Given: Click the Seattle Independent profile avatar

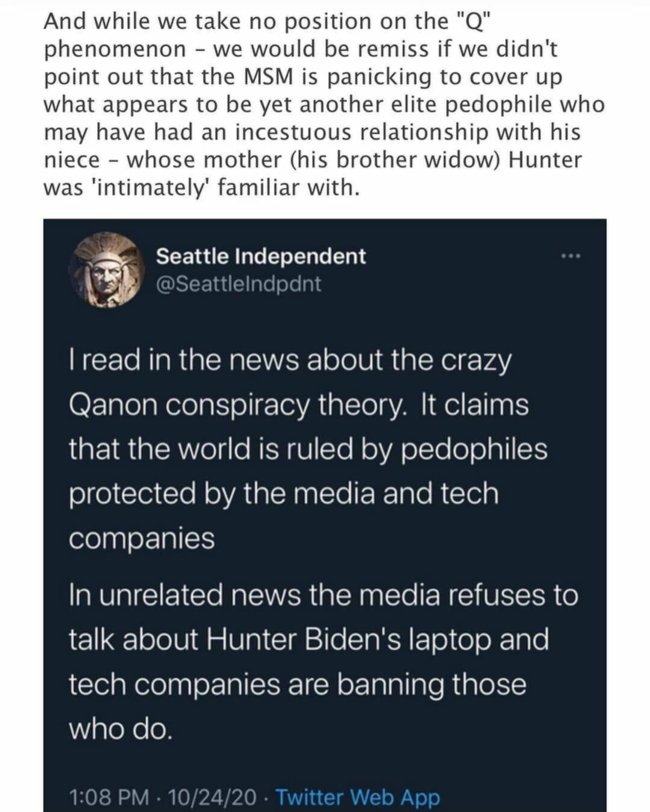Looking at the screenshot, I should 107,269.
